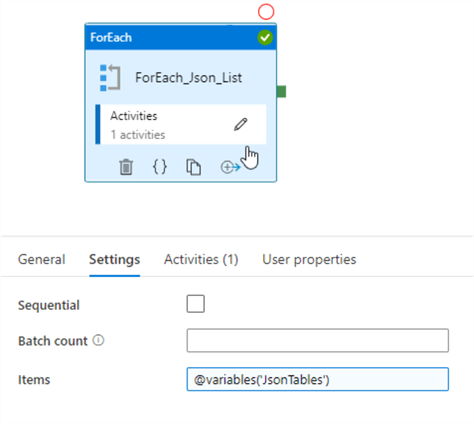The image size is (474, 424).
Task: Click the add-activity-on plus arrow icon
Action: point(230,167)
